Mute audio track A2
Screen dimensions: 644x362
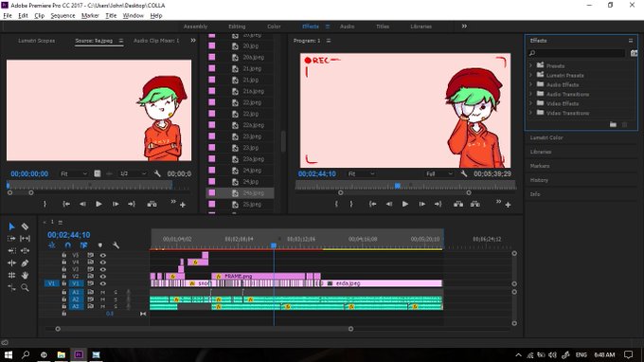(x=102, y=299)
